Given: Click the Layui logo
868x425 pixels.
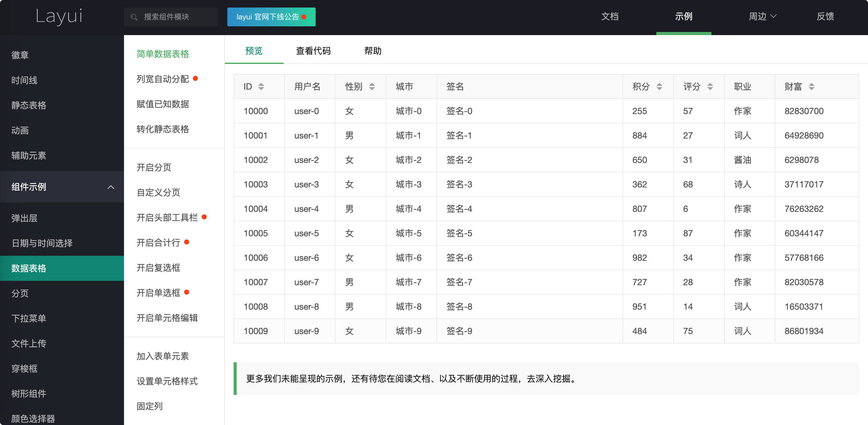Looking at the screenshot, I should pyautogui.click(x=59, y=17).
